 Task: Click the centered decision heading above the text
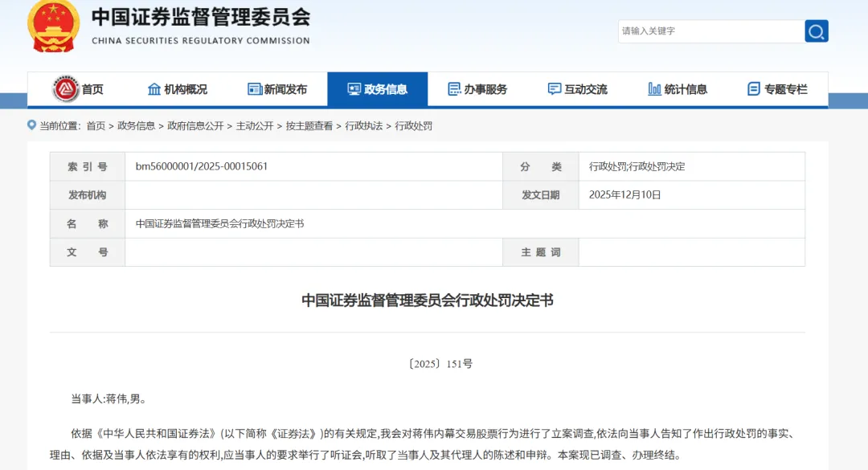[428, 300]
